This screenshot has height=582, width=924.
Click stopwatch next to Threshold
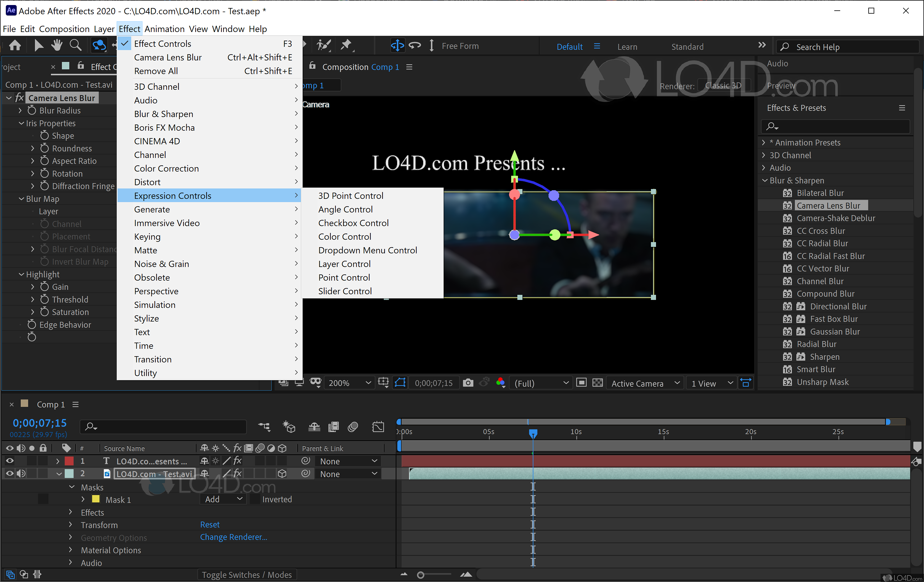[44, 300]
